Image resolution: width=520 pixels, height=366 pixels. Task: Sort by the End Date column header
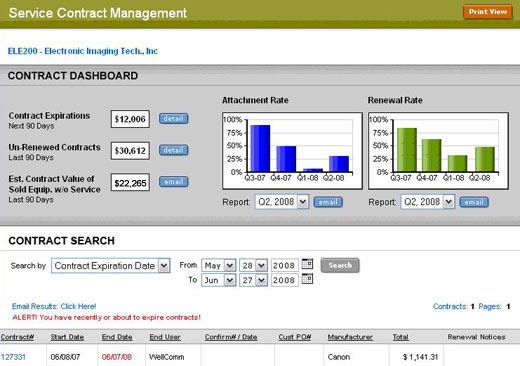[117, 337]
